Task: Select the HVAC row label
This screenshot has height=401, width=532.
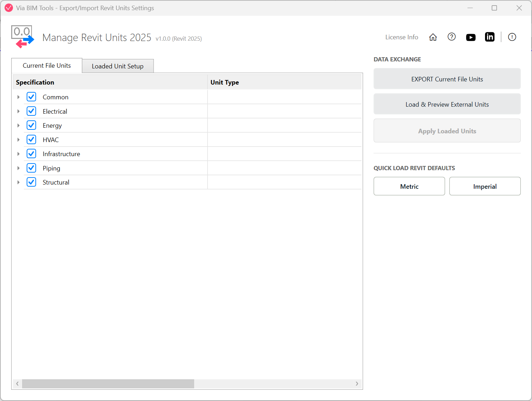Action: click(x=51, y=140)
